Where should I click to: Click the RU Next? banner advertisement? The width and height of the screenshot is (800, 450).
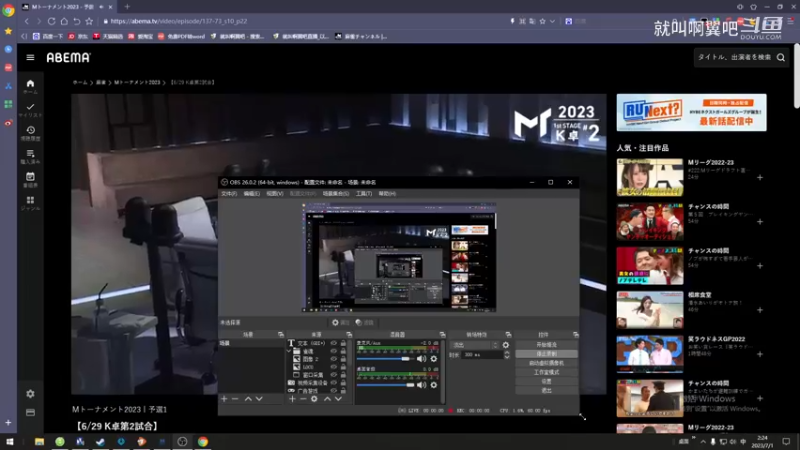coord(691,112)
